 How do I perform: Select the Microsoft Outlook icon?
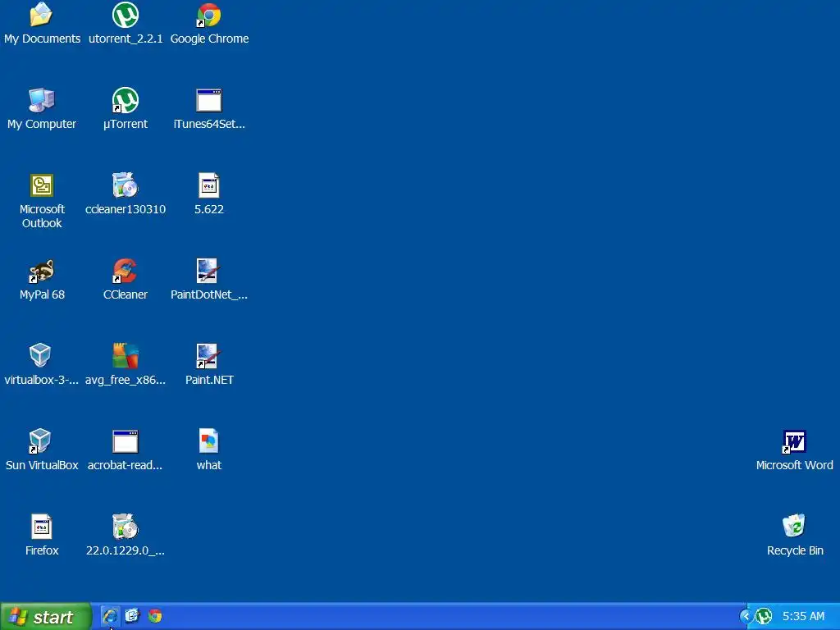(41, 185)
